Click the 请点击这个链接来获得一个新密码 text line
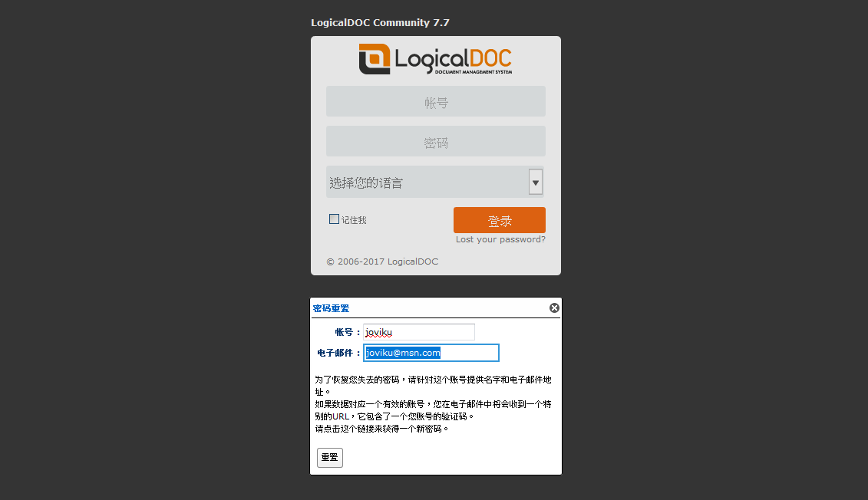Screen dimensions: 868x500 tap(381, 429)
